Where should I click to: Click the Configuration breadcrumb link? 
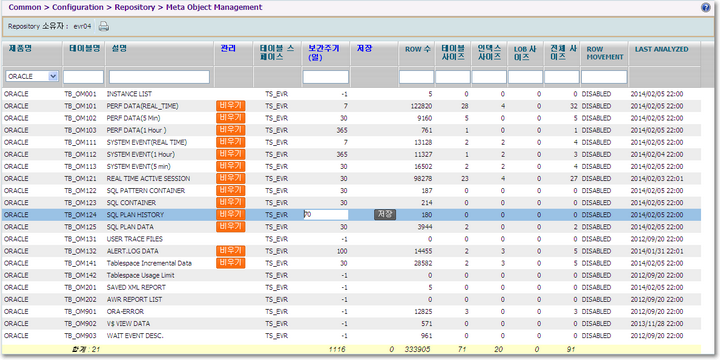78,7
